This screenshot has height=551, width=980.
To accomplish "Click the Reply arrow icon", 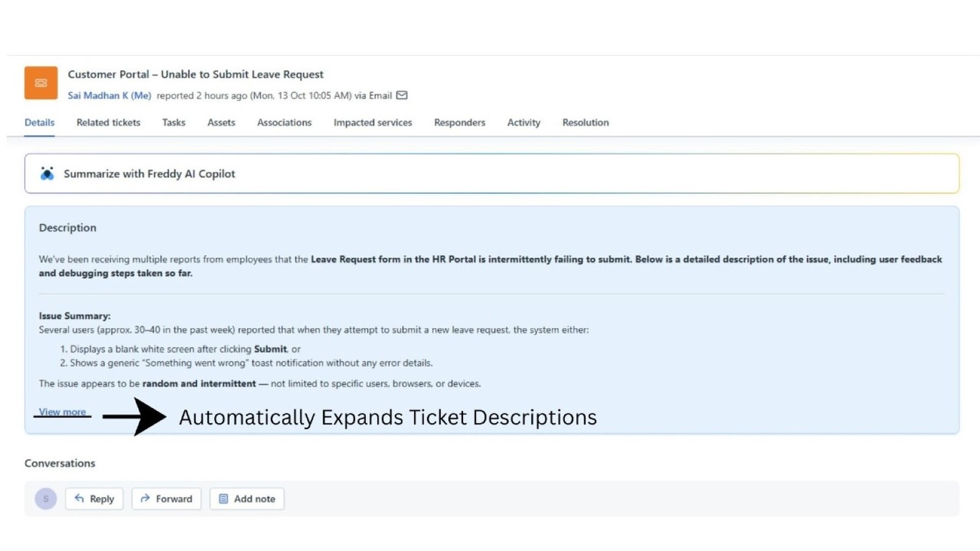I will (80, 498).
